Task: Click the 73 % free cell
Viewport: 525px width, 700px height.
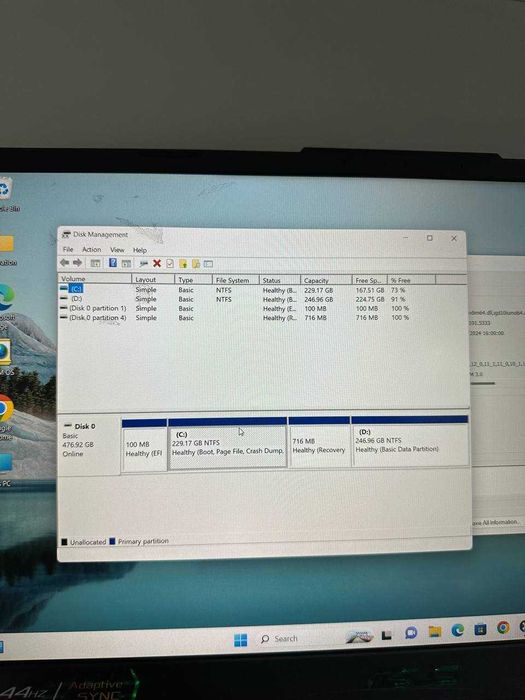Action: (398, 290)
